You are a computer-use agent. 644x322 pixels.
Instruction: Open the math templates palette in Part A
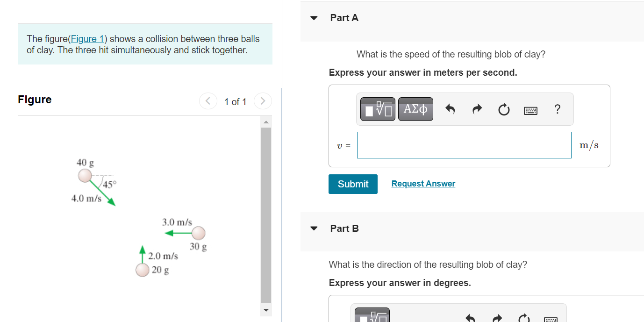tap(377, 109)
